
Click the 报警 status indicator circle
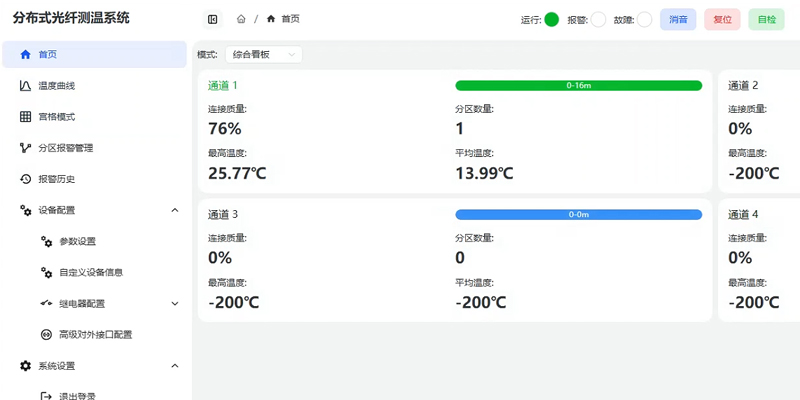[x=598, y=19]
